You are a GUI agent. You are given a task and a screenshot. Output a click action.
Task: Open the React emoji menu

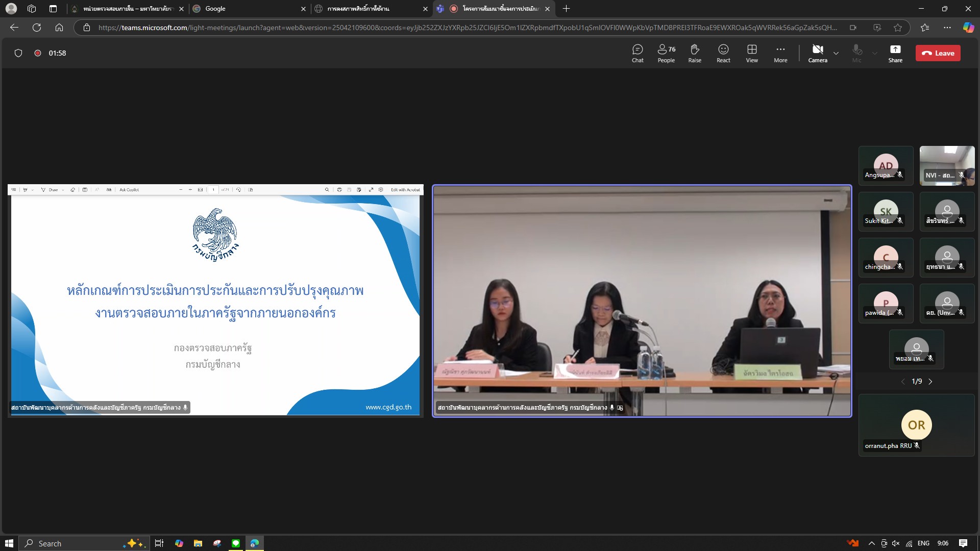coord(723,53)
